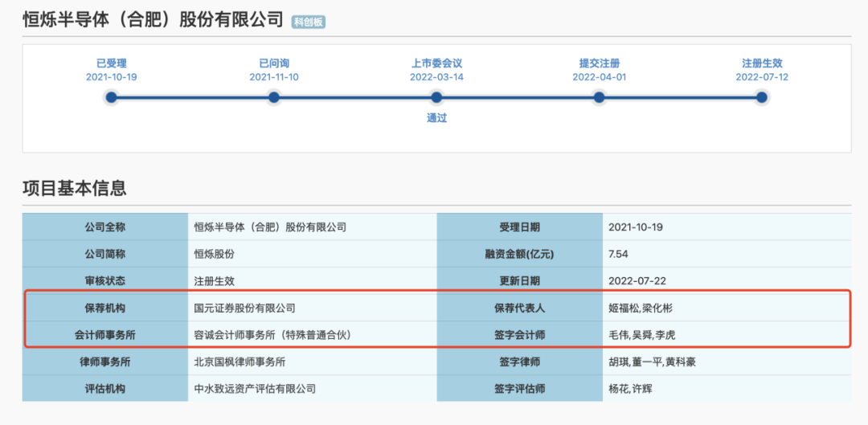Click the 项目基本信息 section heading
This screenshot has height=425, width=868.
click(74, 188)
